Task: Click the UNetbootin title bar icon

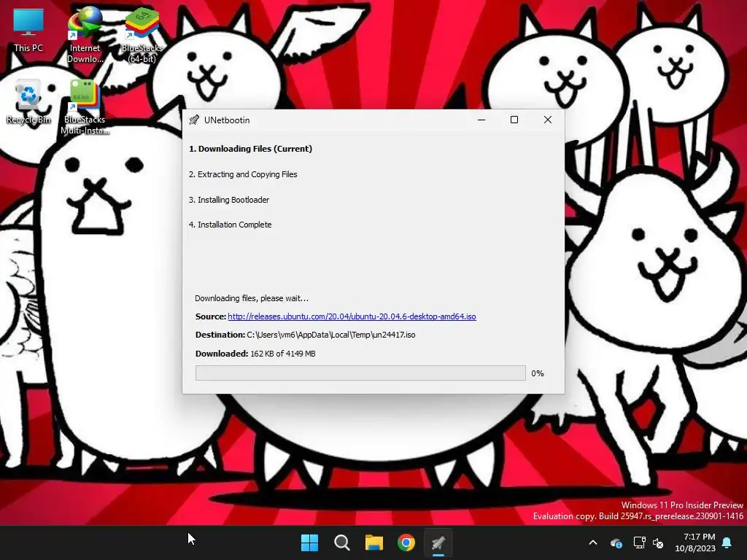Action: click(x=194, y=120)
